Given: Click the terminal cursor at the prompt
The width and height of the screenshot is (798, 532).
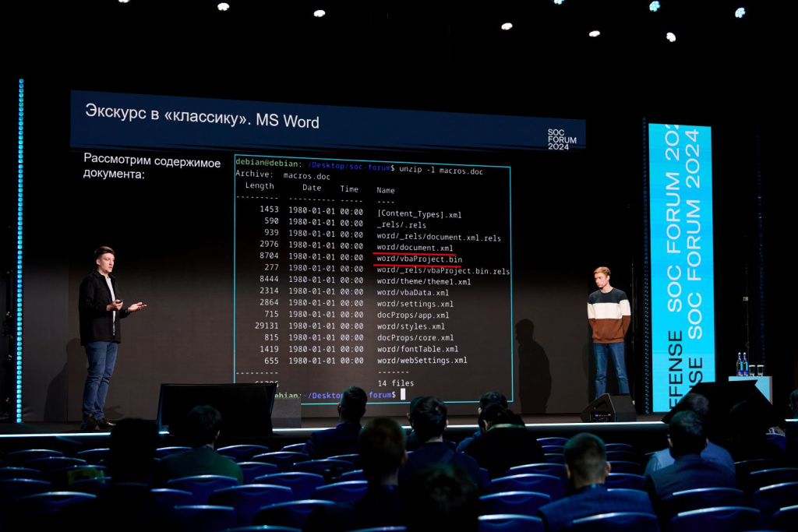Looking at the screenshot, I should tap(403, 394).
